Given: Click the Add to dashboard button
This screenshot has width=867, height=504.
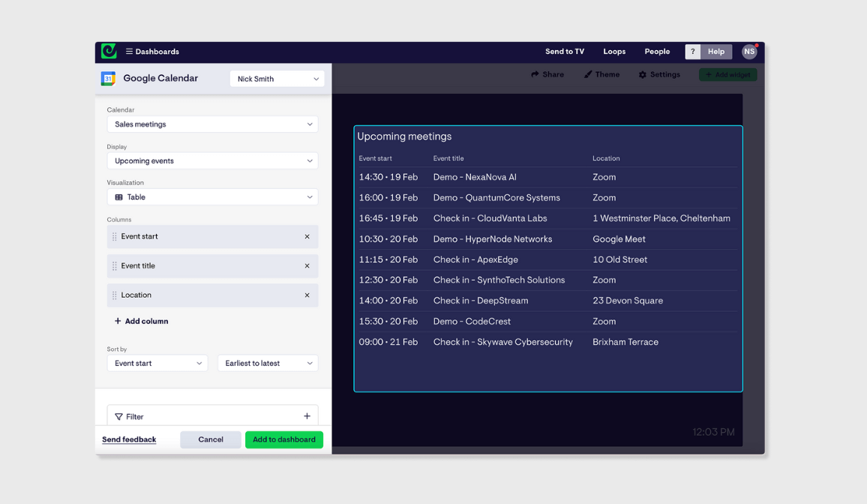Looking at the screenshot, I should pos(283,439).
